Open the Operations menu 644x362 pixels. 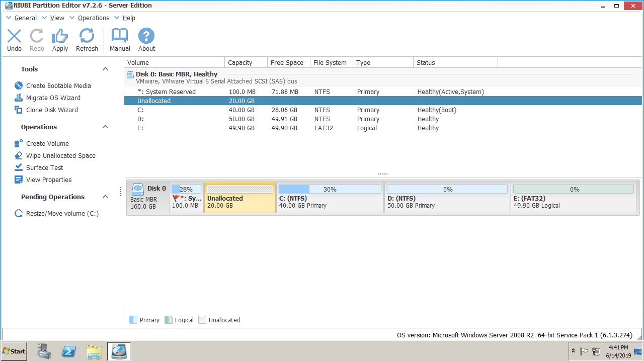tap(93, 18)
